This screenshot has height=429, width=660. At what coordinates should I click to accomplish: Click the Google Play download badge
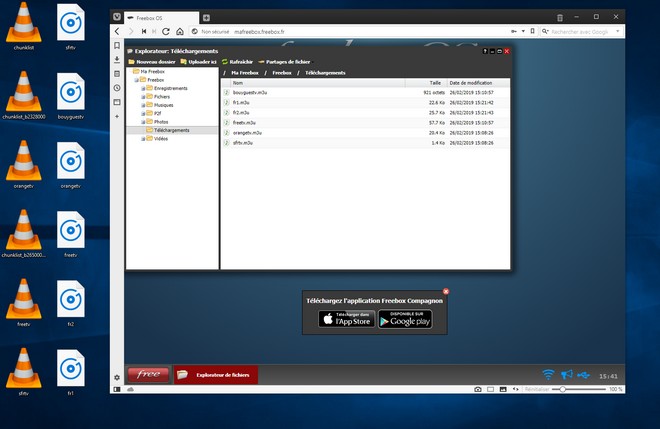pyautogui.click(x=405, y=319)
